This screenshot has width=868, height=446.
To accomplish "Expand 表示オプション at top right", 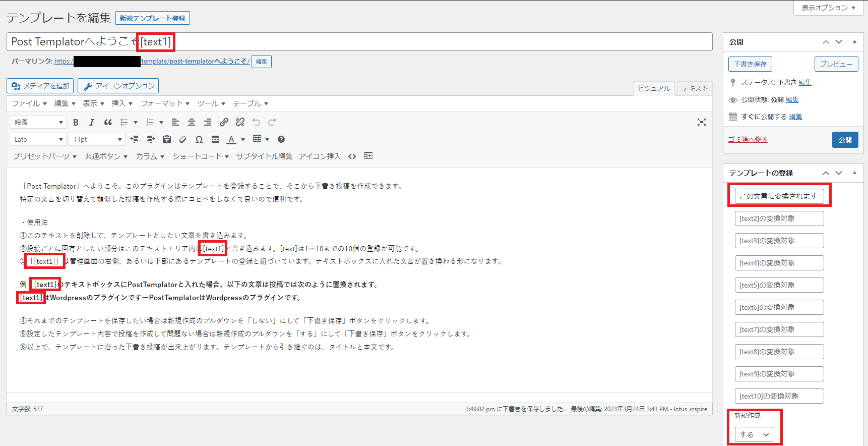I will pyautogui.click(x=829, y=8).
